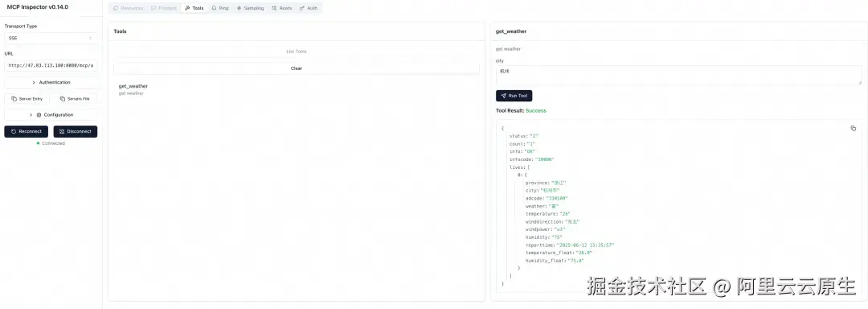Copy the tool result JSON
This screenshot has height=309, width=868.
pyautogui.click(x=853, y=129)
